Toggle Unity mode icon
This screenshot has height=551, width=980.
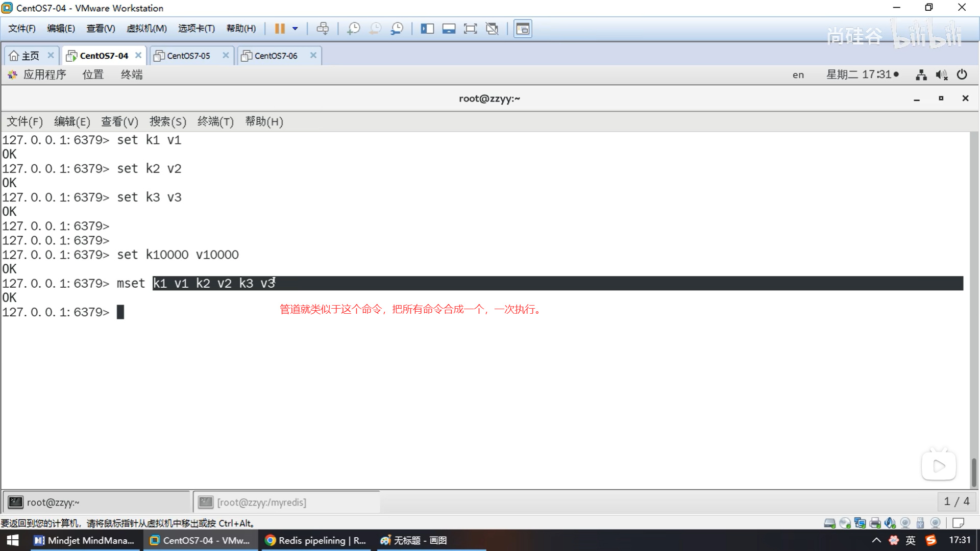(492, 29)
